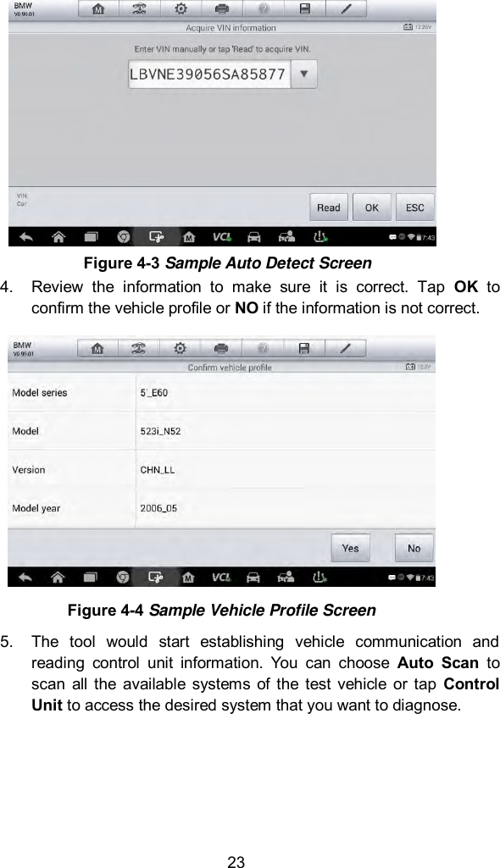This screenshot has height=868, width=500.
Task: Tap the No button
Action: [x=414, y=548]
